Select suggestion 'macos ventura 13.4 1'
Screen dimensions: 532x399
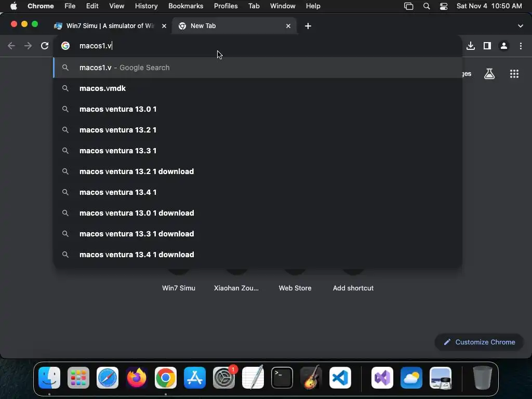coord(258,192)
